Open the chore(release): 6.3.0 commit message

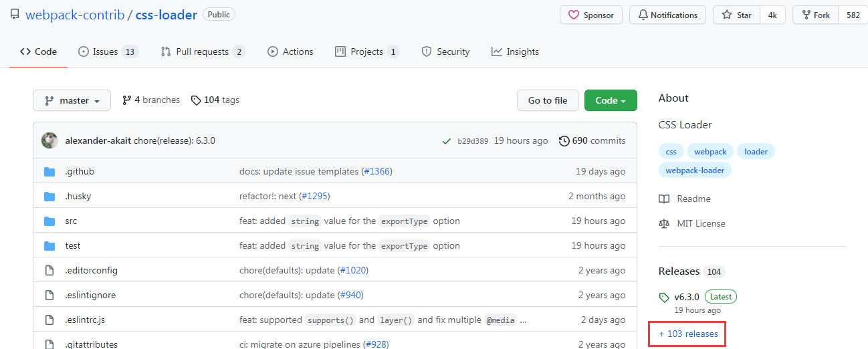click(x=175, y=140)
